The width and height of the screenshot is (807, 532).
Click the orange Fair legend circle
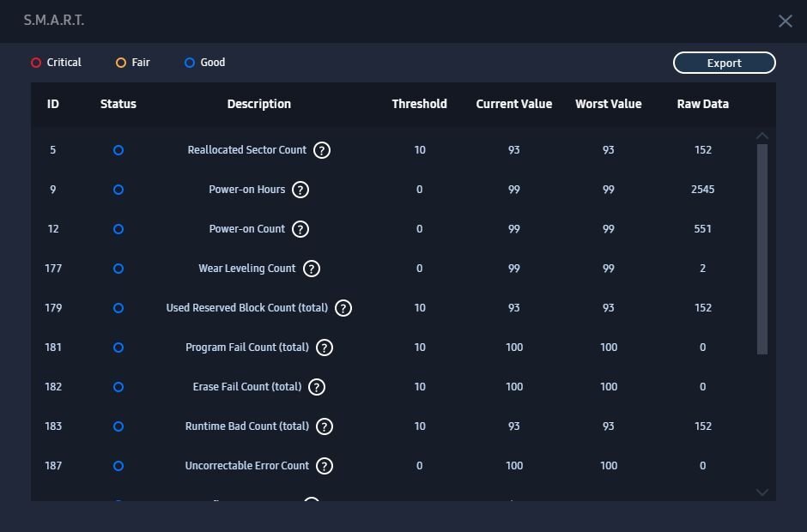click(x=121, y=63)
